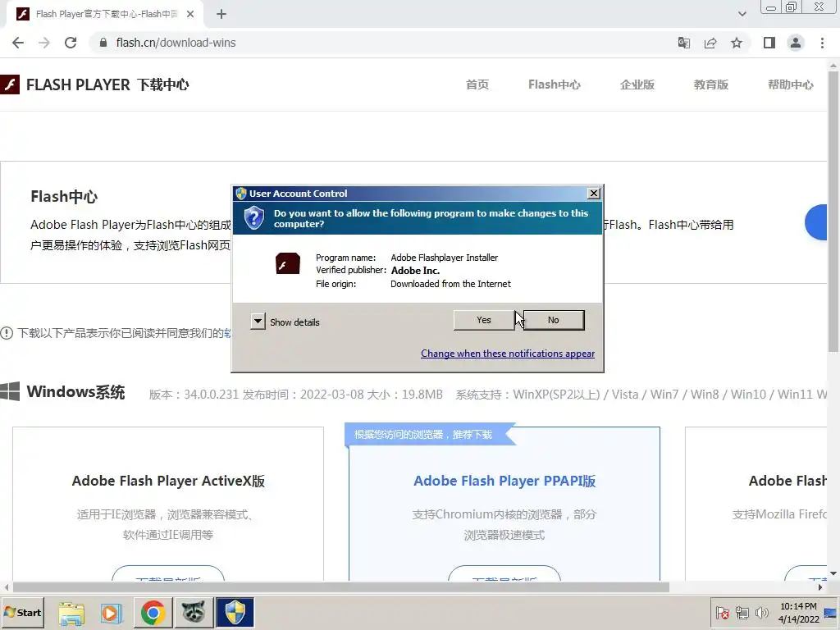Viewport: 840px width, 630px height.
Task: Click the horizontal scrollbar thumb
Action: tap(341, 587)
